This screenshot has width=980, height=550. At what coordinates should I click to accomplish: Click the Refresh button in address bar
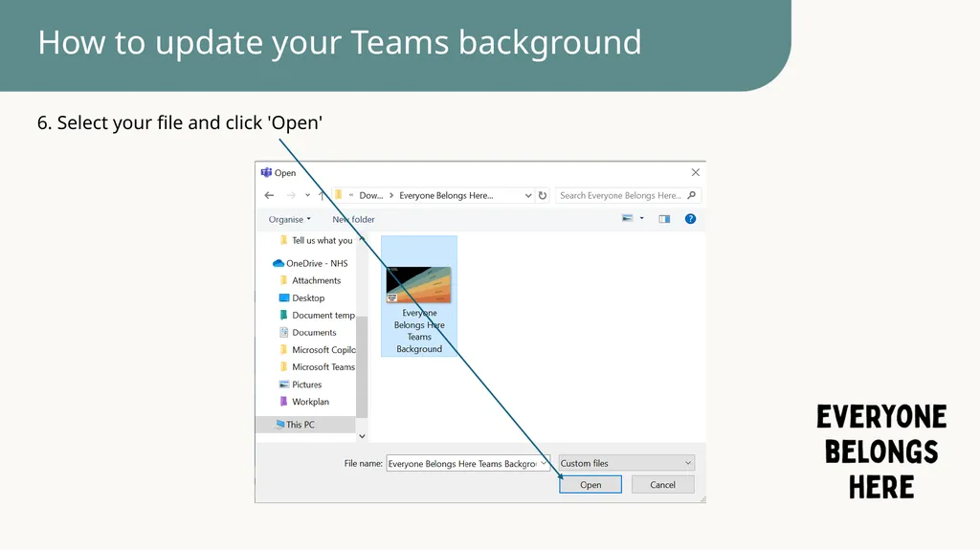pos(543,196)
